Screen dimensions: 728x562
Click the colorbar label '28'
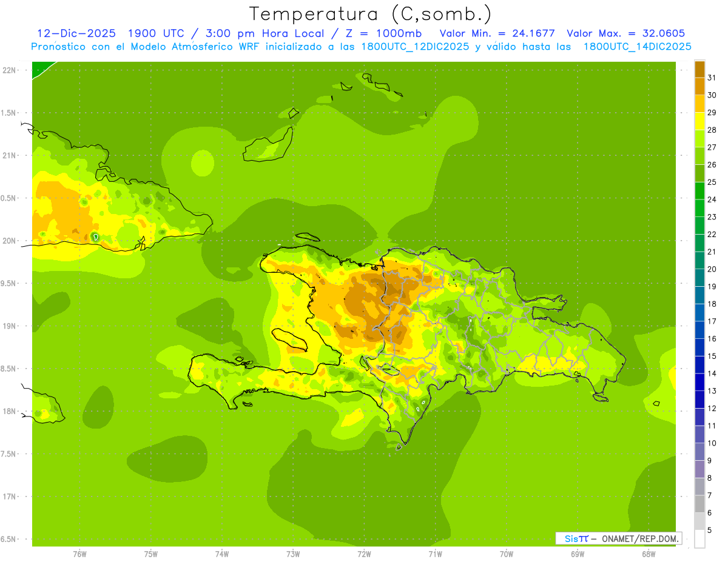(x=712, y=129)
